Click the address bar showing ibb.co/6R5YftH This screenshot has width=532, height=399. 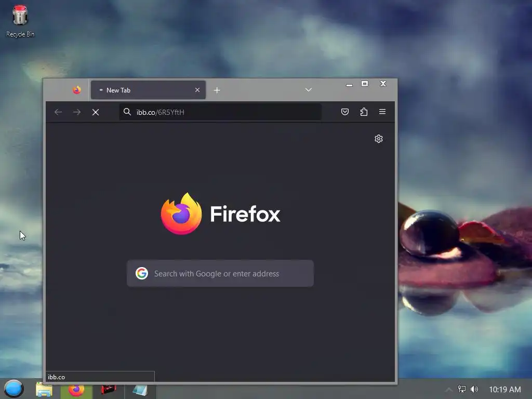220,112
